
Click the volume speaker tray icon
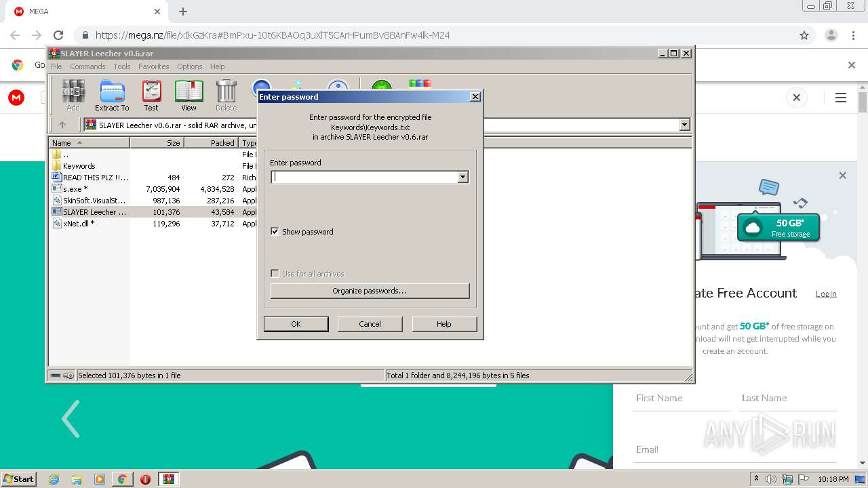tap(771, 479)
